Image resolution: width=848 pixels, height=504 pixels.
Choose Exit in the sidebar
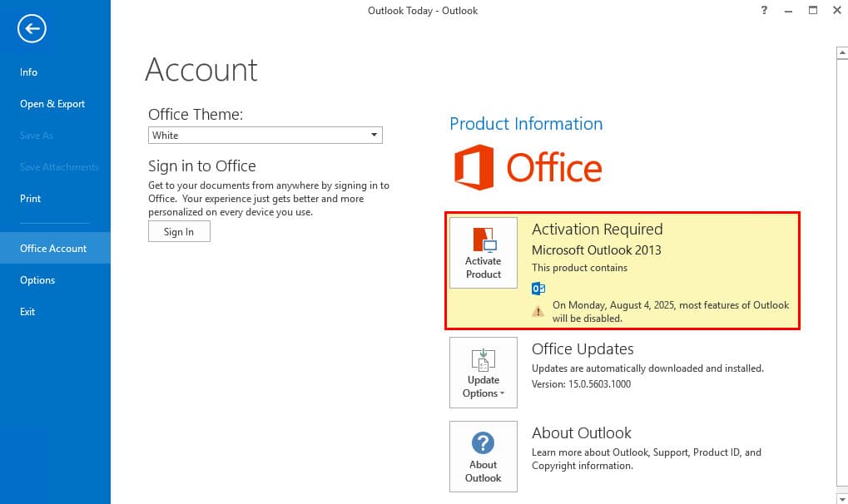click(x=27, y=312)
